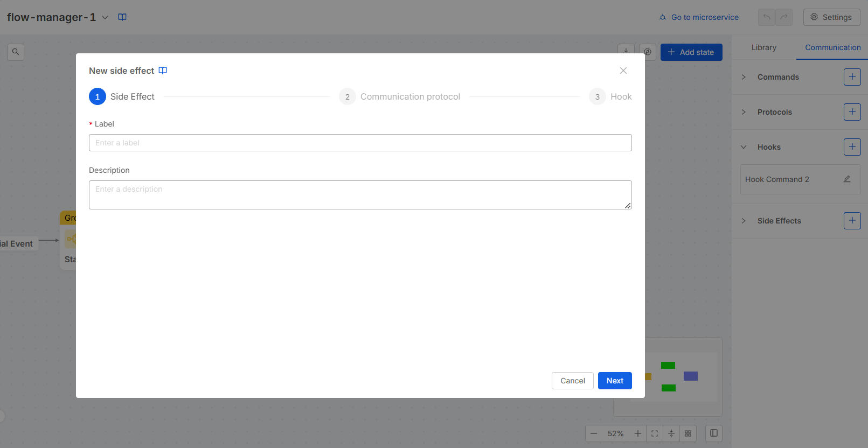Expand the Side Effects section
The width and height of the screenshot is (868, 448).
[744, 221]
